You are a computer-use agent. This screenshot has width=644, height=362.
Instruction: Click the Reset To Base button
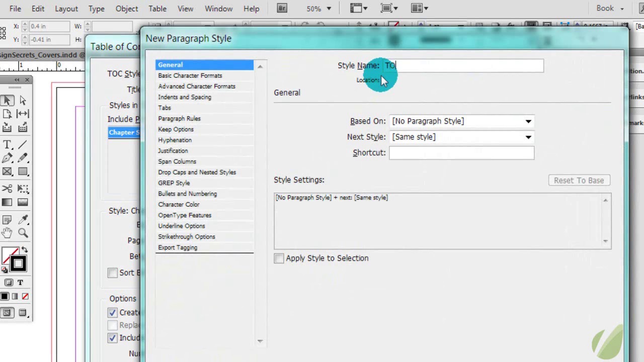(579, 180)
